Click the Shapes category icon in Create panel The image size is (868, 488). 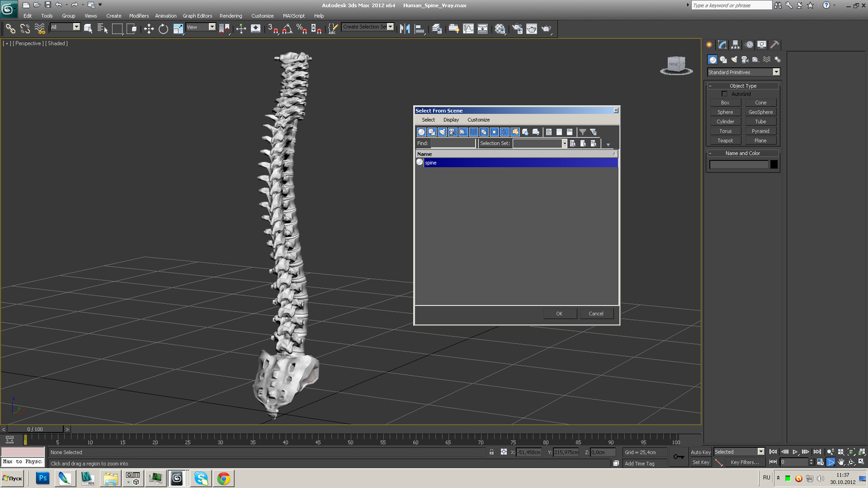tap(723, 60)
